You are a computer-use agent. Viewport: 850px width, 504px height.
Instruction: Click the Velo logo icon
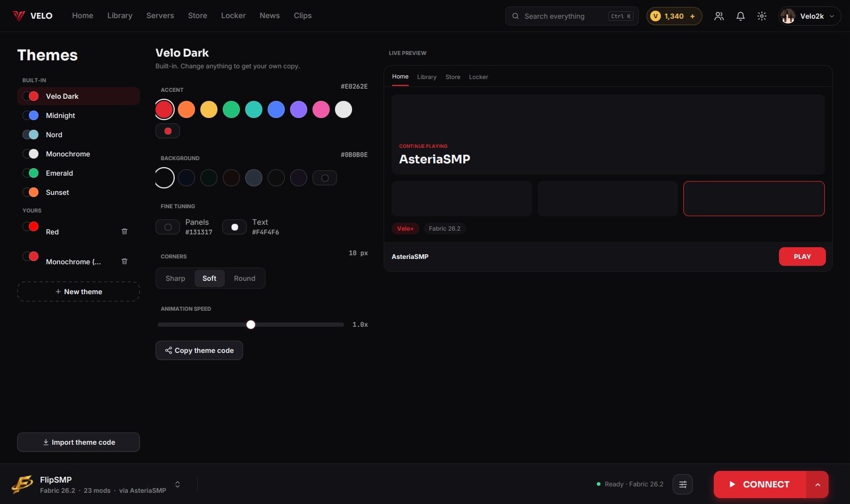click(x=19, y=16)
